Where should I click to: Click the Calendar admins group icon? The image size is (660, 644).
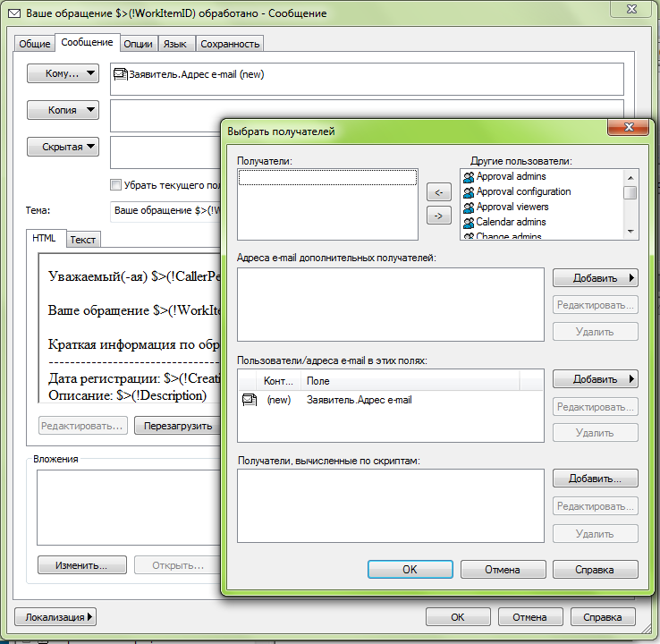[469, 222]
